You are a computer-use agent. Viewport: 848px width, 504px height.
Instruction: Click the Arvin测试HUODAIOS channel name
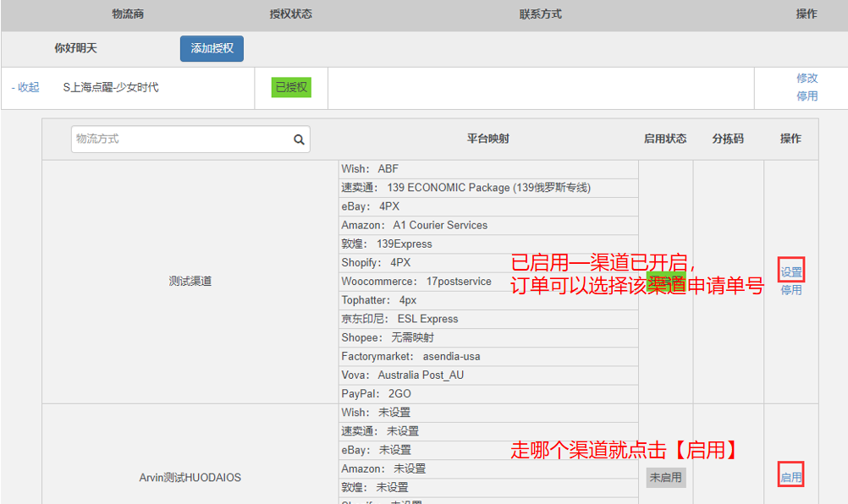pos(190,478)
